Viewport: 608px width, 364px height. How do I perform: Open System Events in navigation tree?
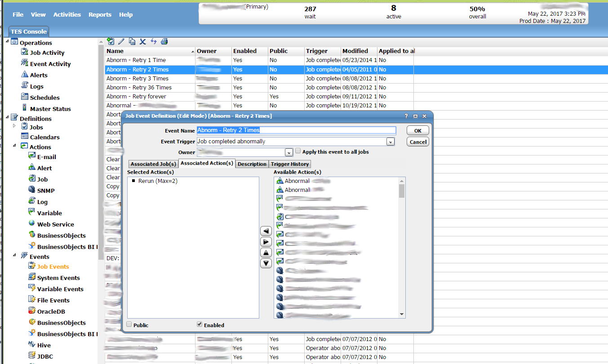click(x=58, y=278)
